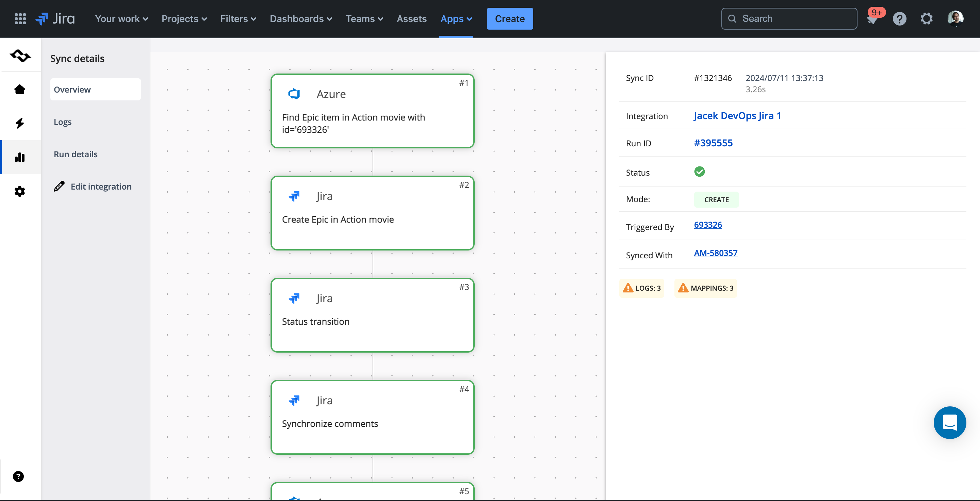The width and height of the screenshot is (980, 501).
Task: Click the Jira logo in top bar
Action: tap(55, 19)
